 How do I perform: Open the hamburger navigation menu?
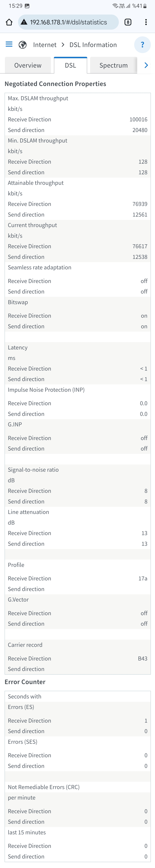tap(9, 44)
